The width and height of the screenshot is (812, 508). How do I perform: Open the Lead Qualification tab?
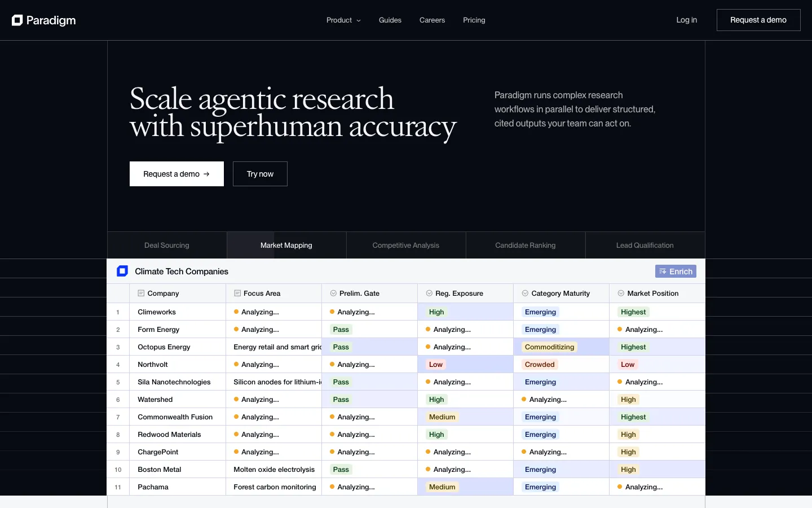(645, 246)
